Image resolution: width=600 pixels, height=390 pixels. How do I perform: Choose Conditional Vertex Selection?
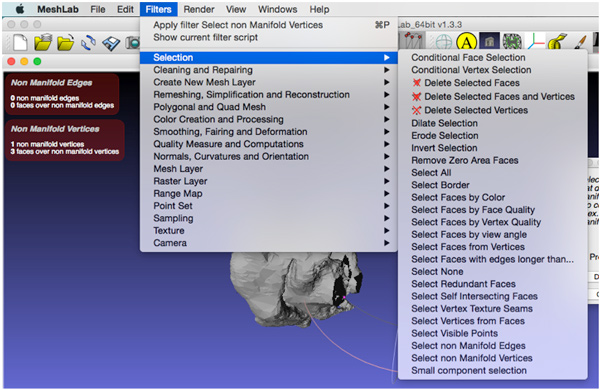(x=492, y=70)
